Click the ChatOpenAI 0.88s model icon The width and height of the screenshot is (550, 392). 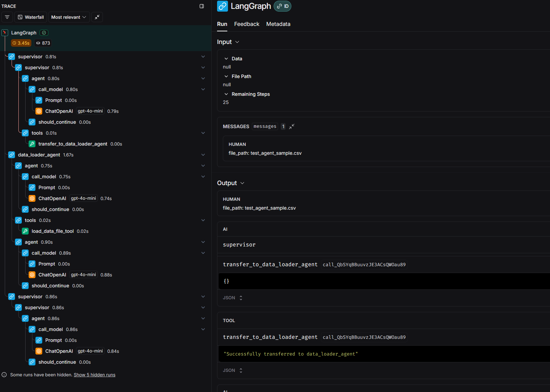32,275
